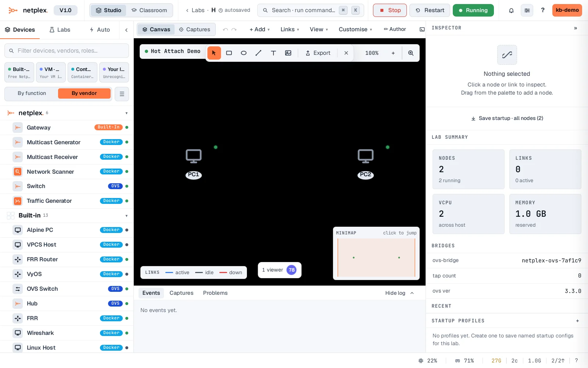The image size is (588, 368).
Task: Click the Traffic Generator device icon
Action: pyautogui.click(x=18, y=201)
